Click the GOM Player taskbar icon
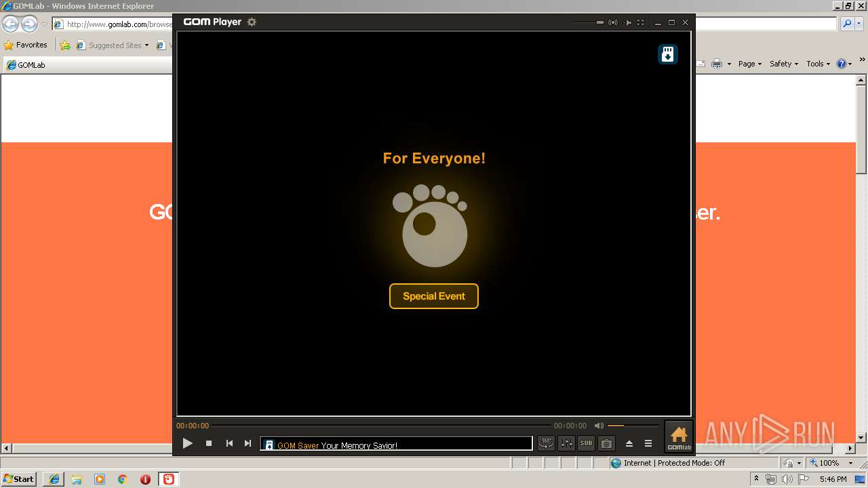This screenshot has width=868, height=488. click(x=168, y=479)
